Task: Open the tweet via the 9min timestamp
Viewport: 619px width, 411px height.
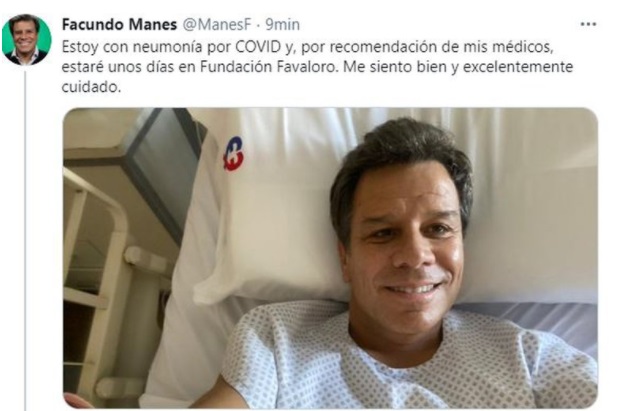Action: [282, 24]
